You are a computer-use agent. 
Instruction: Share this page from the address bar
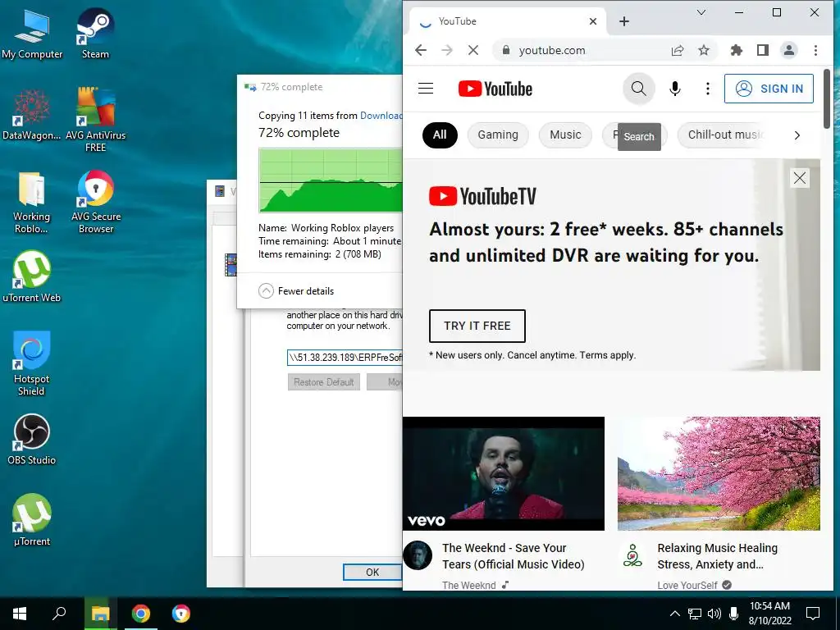tap(678, 50)
